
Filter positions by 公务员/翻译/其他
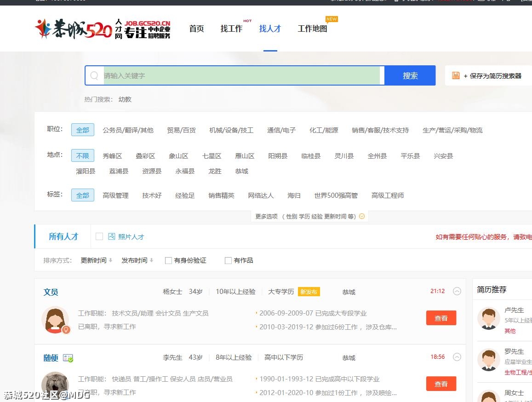128,130
